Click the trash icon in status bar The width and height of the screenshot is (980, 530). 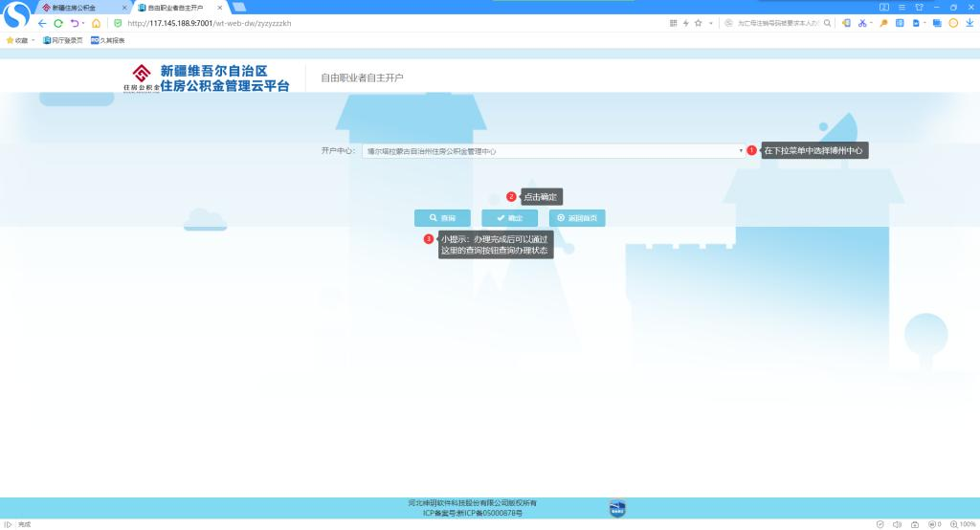tap(914, 524)
